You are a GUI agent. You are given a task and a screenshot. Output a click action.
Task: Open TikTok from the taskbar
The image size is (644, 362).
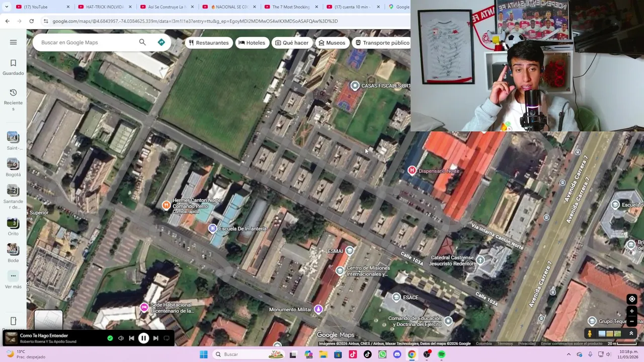click(x=367, y=354)
